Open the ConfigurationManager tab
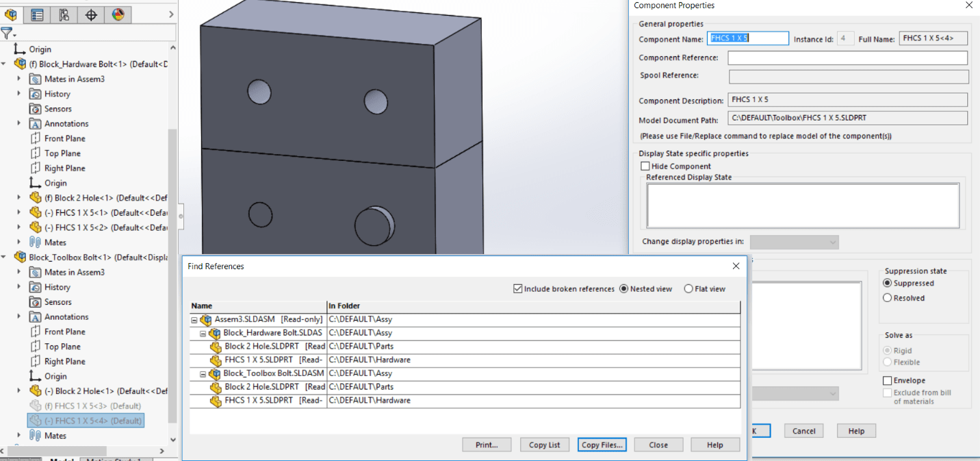This screenshot has height=461, width=980. pos(64,14)
